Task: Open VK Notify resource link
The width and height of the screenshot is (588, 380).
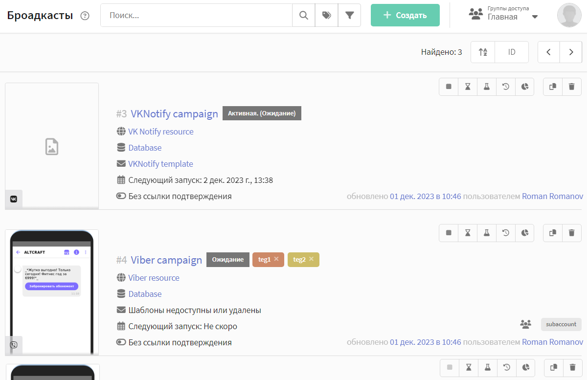Action: [x=161, y=132]
